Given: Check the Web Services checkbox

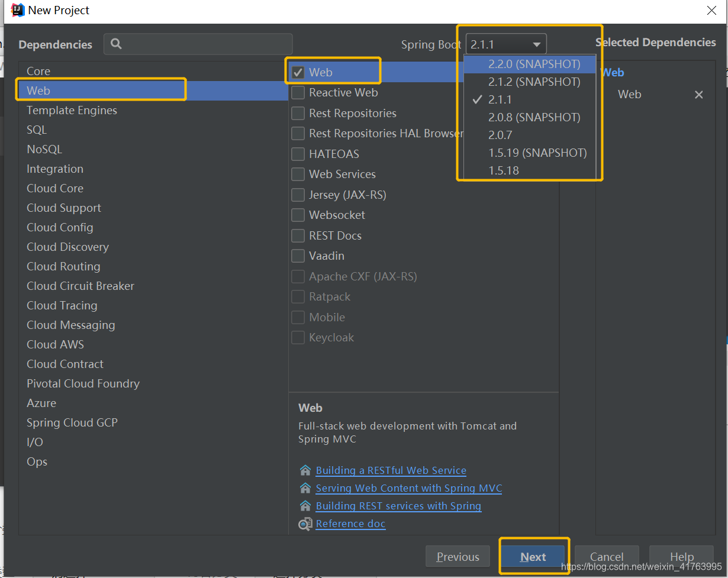Looking at the screenshot, I should click(x=298, y=175).
